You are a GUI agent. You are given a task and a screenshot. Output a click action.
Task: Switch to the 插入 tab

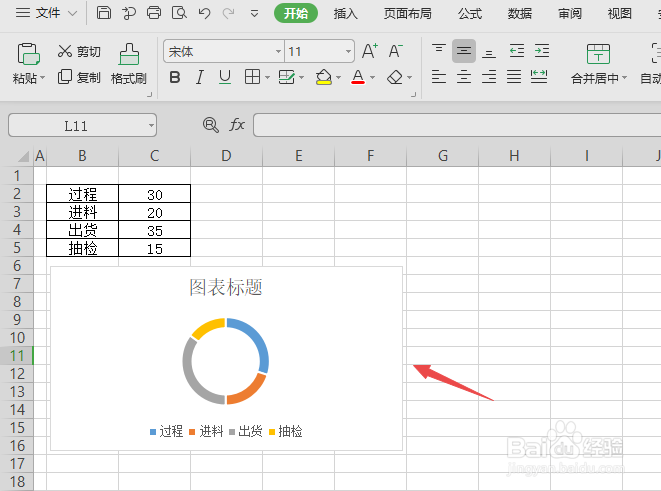(346, 13)
